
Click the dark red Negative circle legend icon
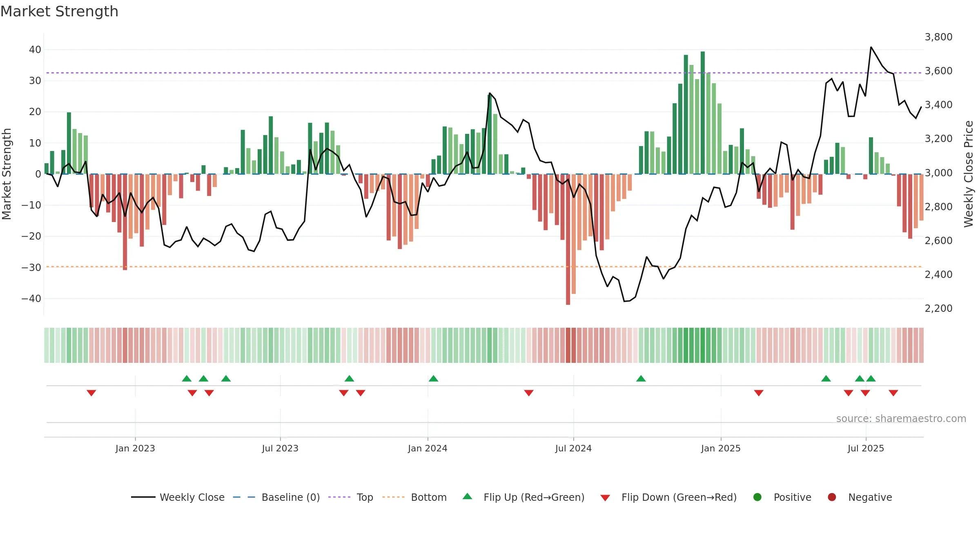click(832, 497)
